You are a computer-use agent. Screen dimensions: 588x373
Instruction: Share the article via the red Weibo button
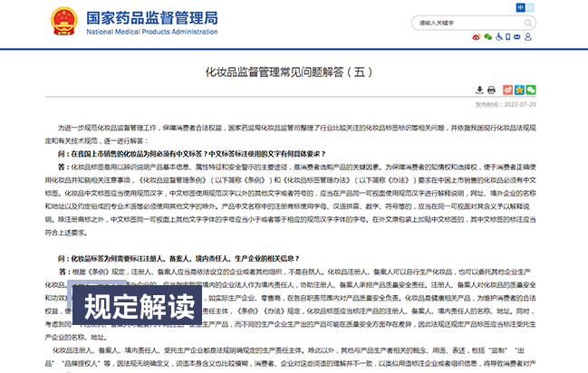[x=507, y=90]
